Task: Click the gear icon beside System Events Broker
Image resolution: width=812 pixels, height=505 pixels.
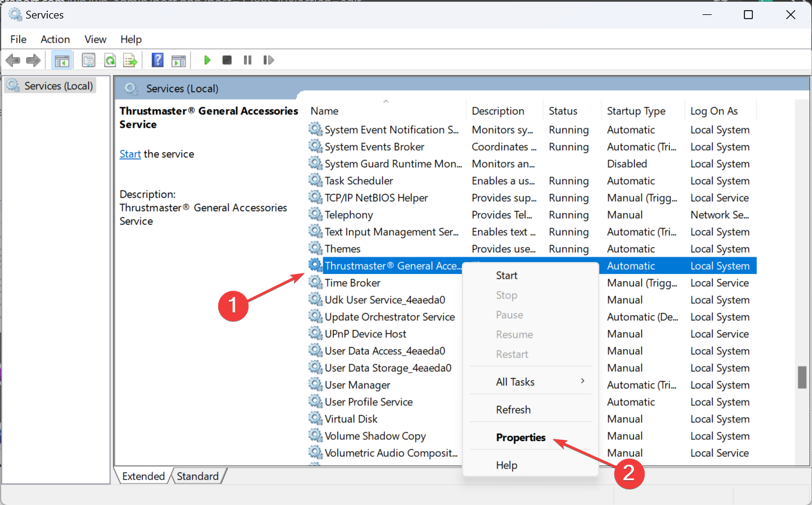Action: [315, 146]
